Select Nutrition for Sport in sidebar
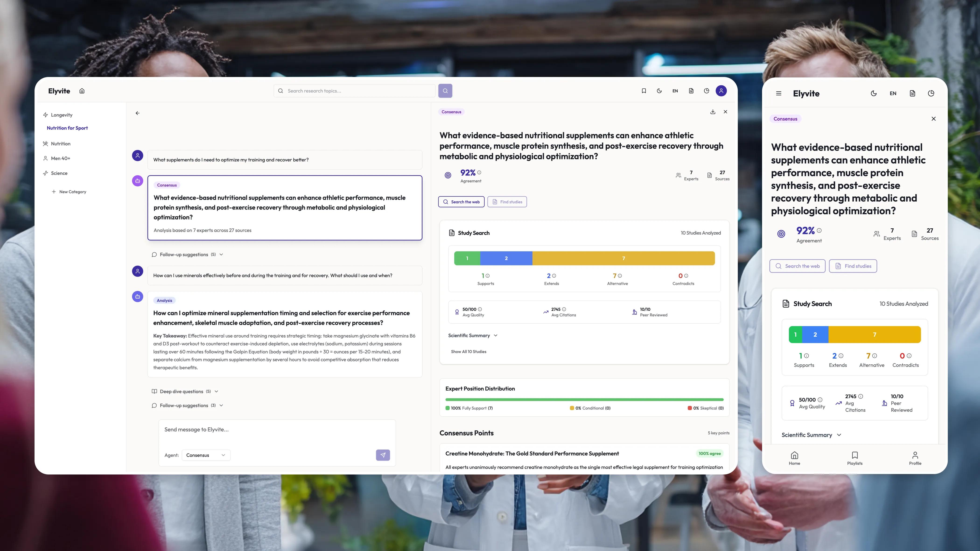 [67, 128]
